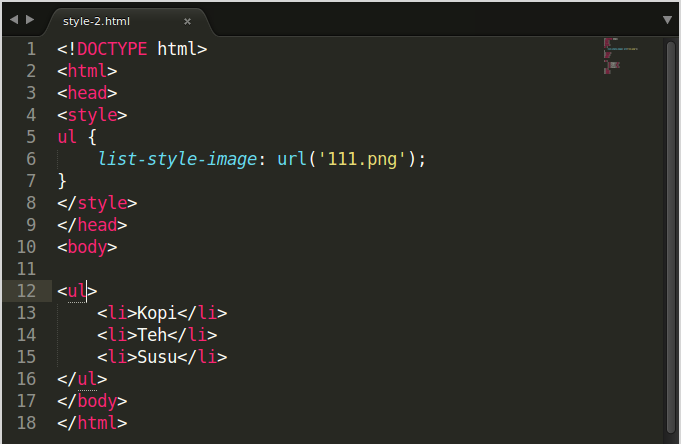Click the Teh list item text
The image size is (681, 444).
[x=152, y=335]
